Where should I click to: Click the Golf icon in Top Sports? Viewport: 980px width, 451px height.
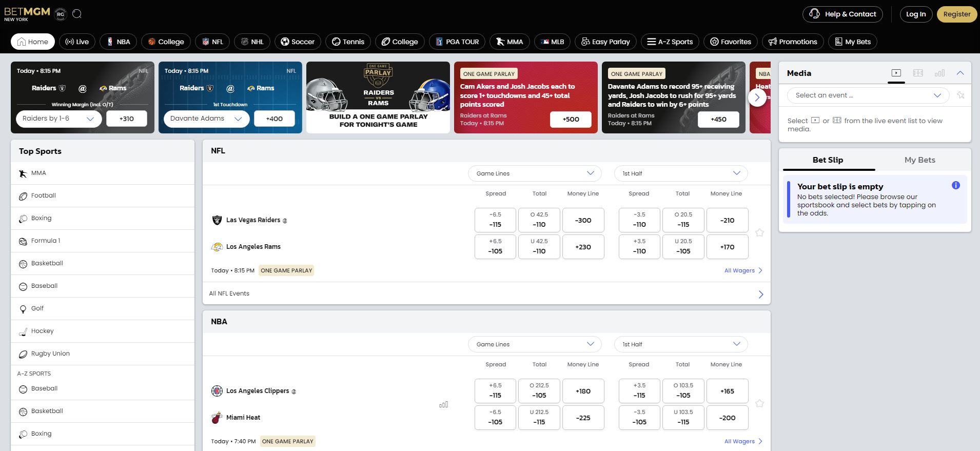23,309
